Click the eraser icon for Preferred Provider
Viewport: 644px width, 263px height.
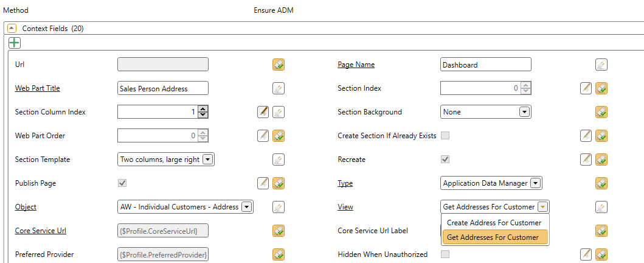tap(279, 254)
